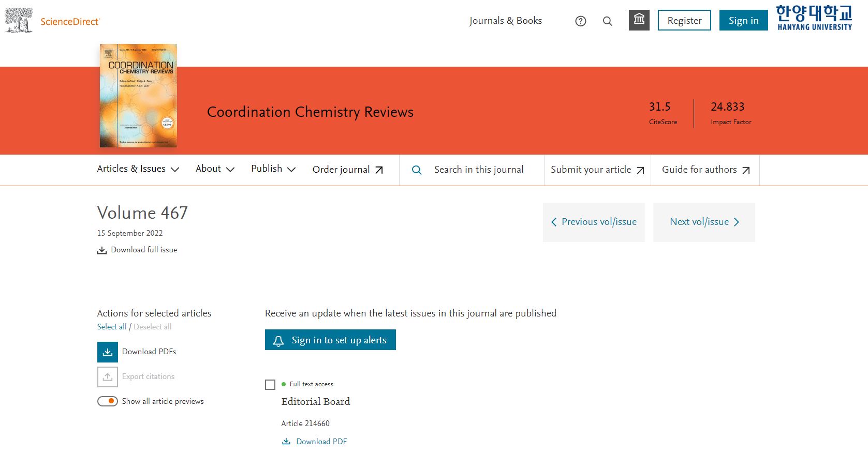
Task: Click the bell icon for alerts
Action: [278, 341]
